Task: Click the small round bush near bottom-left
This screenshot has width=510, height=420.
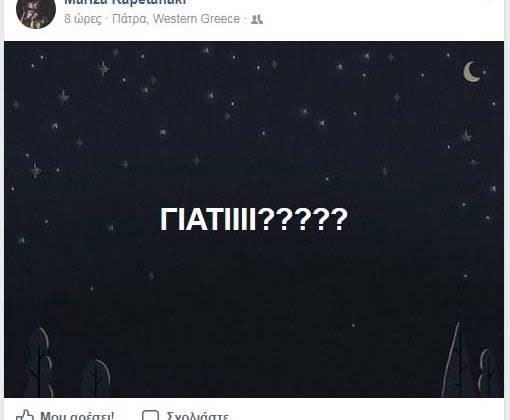Action: tap(96, 378)
